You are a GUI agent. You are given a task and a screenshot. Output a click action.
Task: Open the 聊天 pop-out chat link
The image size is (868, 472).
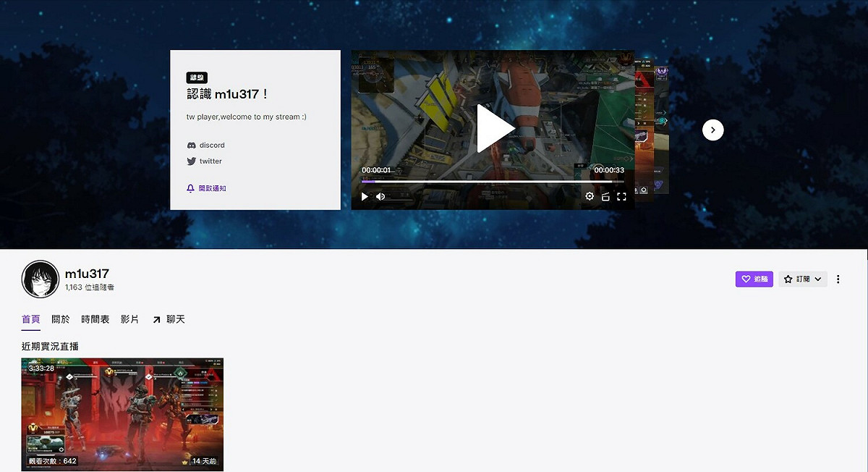[x=169, y=319]
